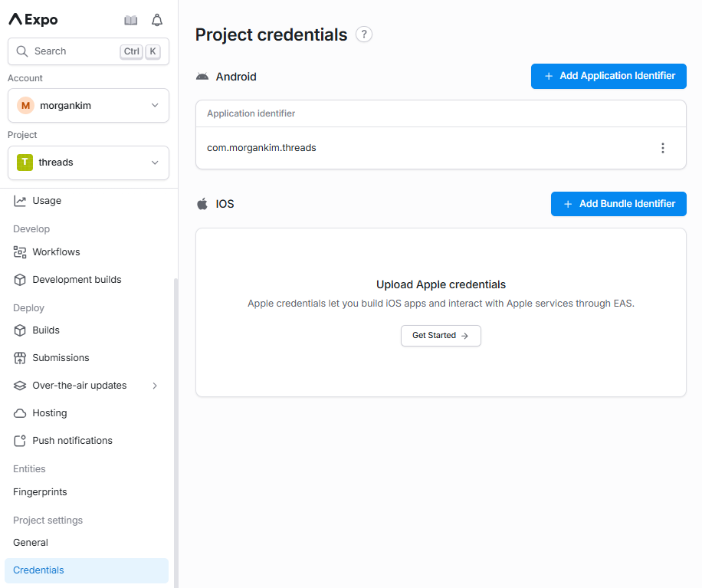Click the project credentials help question mark
Image resolution: width=702 pixels, height=588 pixels.
(364, 34)
